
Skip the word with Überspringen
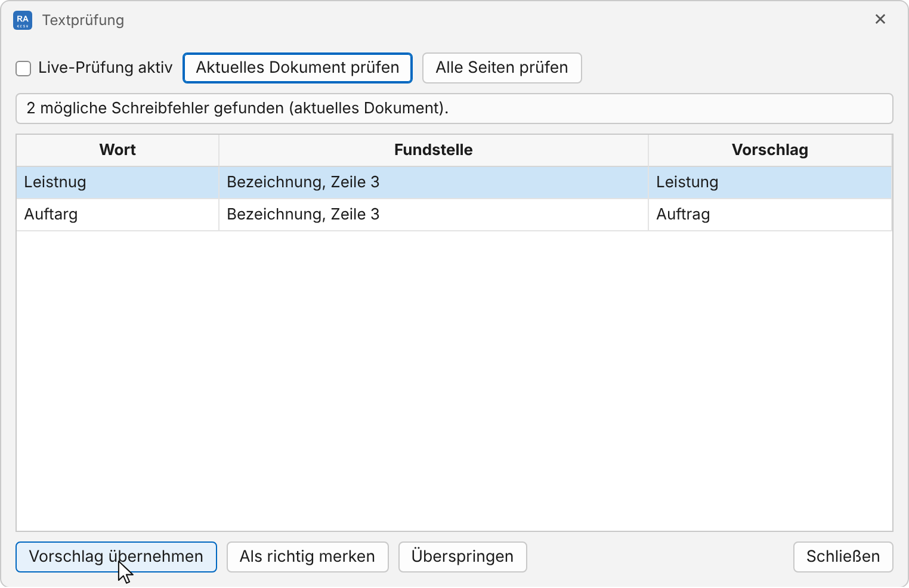click(x=462, y=557)
